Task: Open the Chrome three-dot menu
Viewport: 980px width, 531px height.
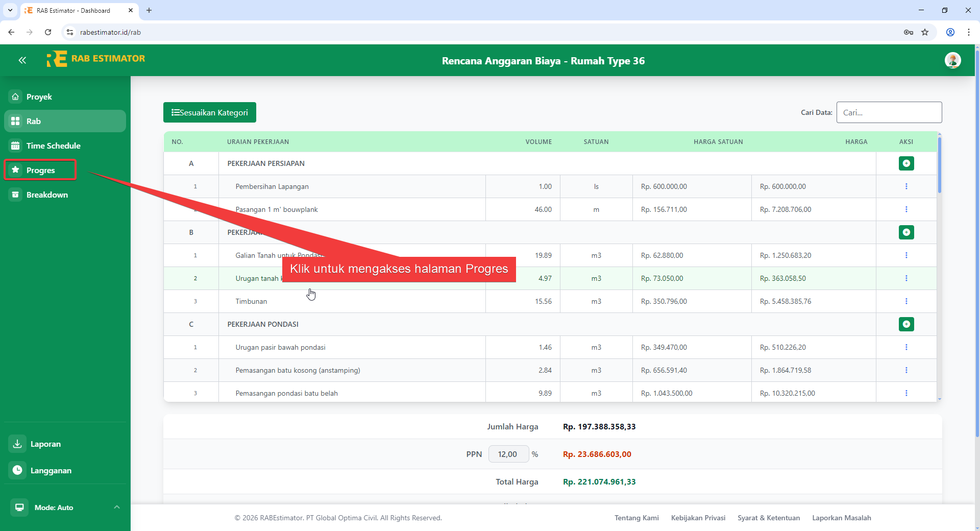Action: click(969, 32)
